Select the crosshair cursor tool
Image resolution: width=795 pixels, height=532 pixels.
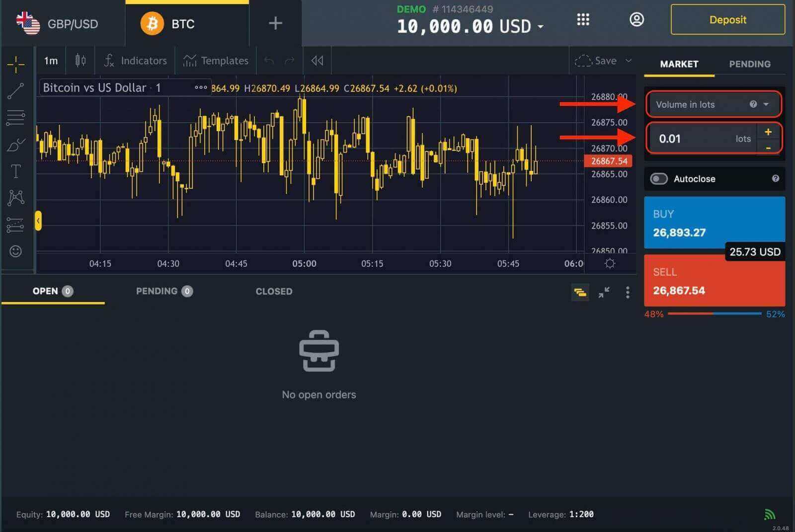point(16,64)
